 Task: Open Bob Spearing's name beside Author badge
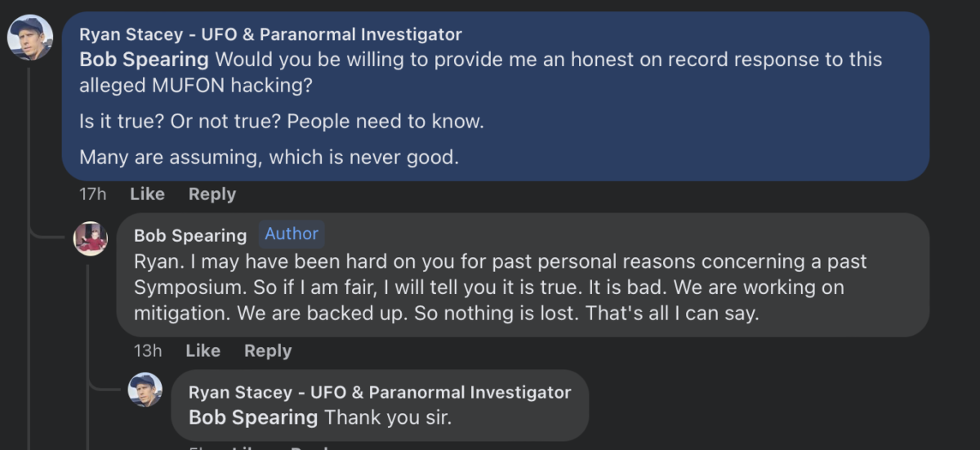(190, 235)
